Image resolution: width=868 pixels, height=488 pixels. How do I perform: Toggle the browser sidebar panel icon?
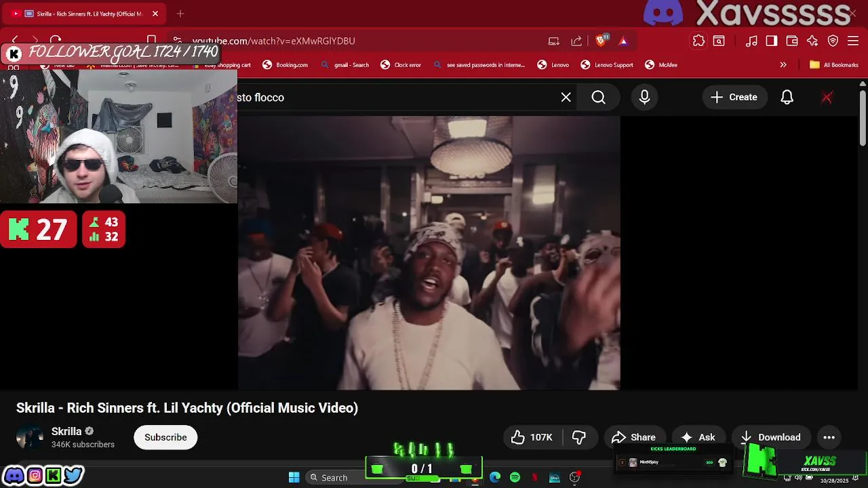click(772, 41)
